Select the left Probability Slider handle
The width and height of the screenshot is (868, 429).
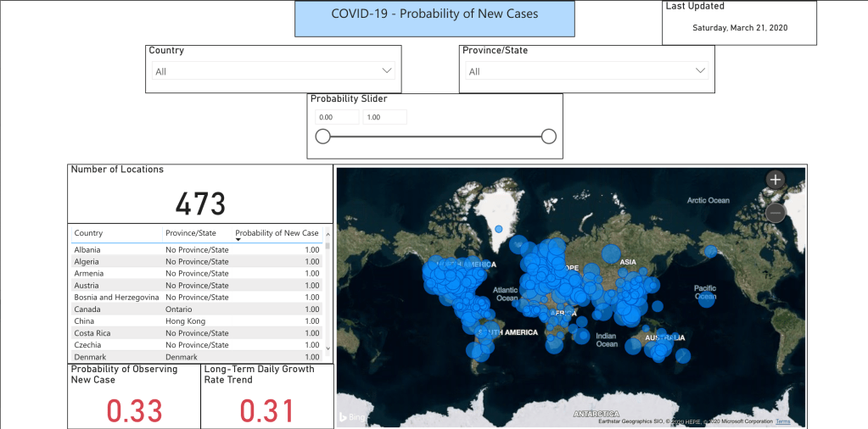click(x=322, y=136)
